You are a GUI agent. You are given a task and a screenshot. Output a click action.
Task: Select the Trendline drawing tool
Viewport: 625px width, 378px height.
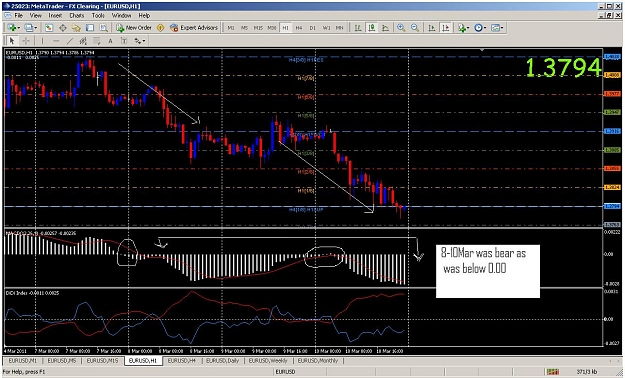[70, 41]
